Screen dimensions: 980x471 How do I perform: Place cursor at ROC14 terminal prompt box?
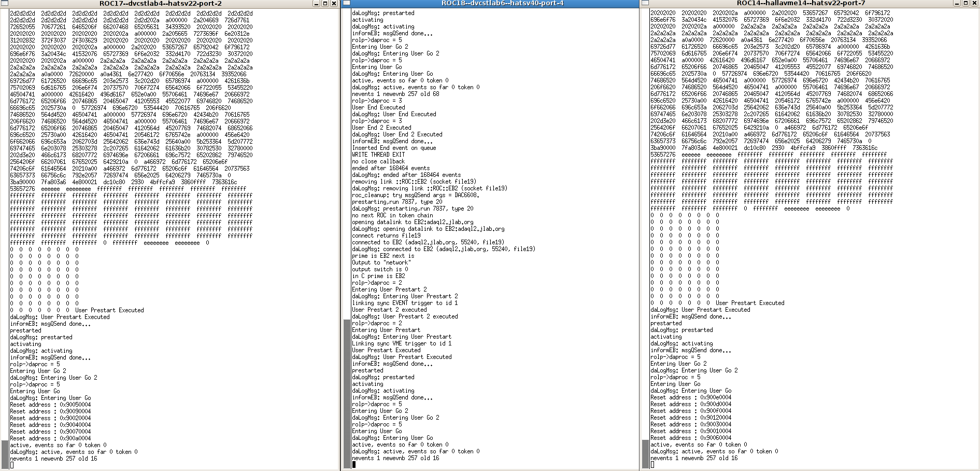(x=652, y=465)
